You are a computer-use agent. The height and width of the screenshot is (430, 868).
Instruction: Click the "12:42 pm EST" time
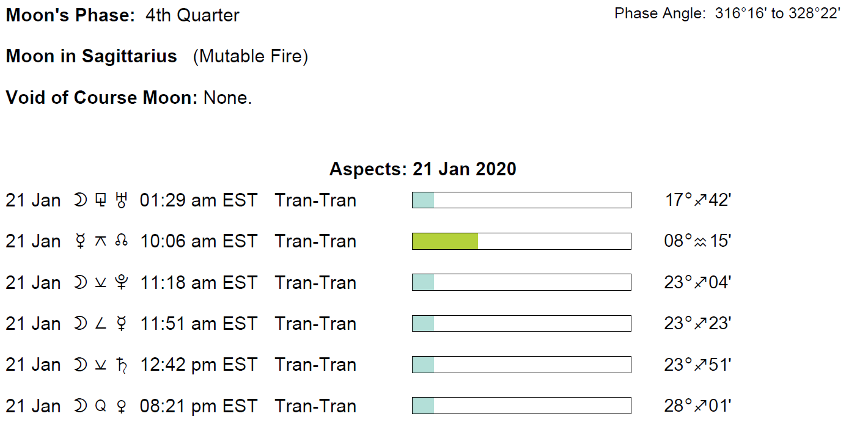point(199,365)
